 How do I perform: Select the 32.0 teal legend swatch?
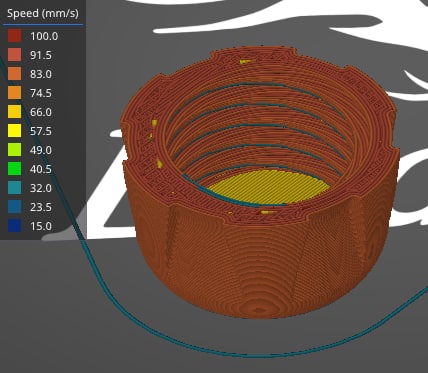pos(15,188)
